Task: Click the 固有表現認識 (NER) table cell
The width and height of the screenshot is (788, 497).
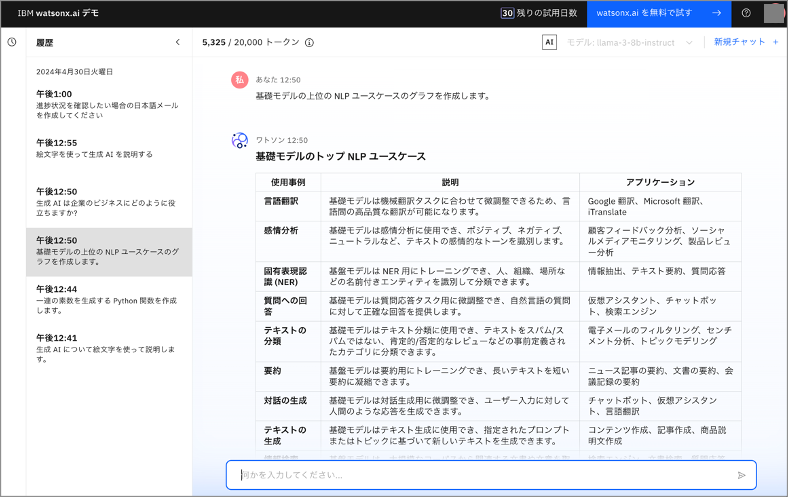Action: [288, 276]
